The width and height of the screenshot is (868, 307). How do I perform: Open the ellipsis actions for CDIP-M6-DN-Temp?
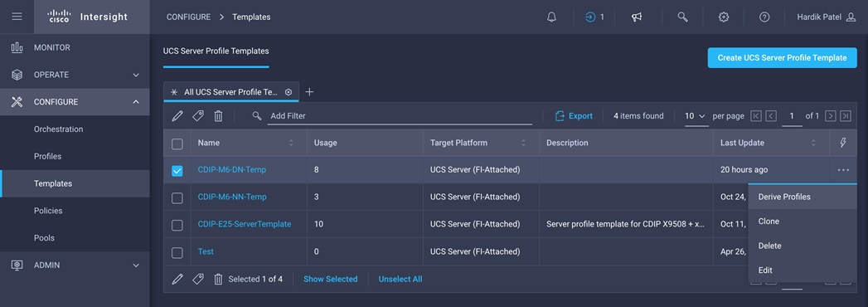[x=843, y=170]
